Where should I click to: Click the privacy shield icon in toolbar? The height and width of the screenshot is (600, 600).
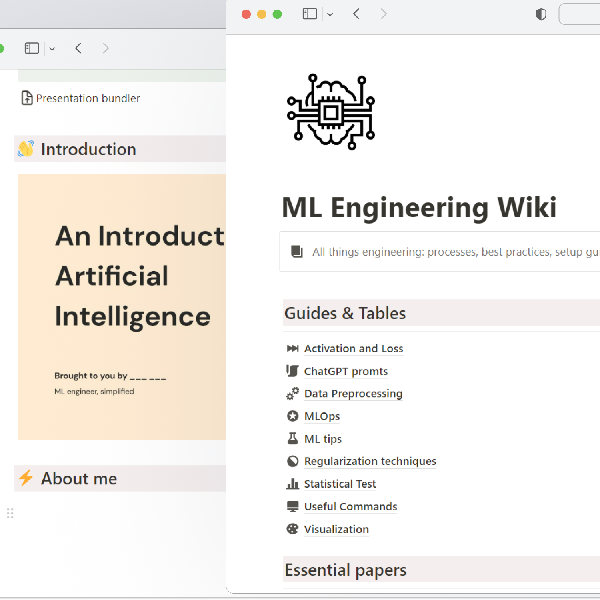tap(541, 14)
